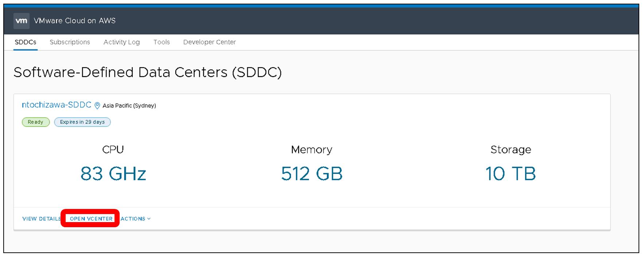Click the green Ready status badge
This screenshot has width=644, height=256.
pos(35,122)
